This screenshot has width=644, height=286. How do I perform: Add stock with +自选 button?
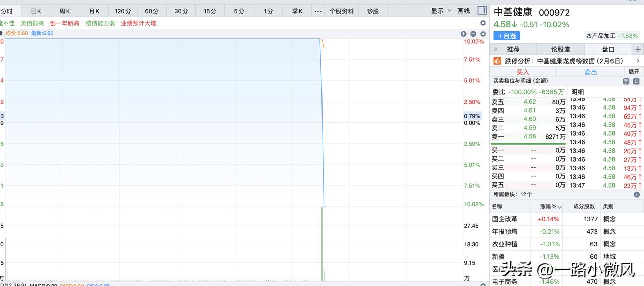[507, 36]
